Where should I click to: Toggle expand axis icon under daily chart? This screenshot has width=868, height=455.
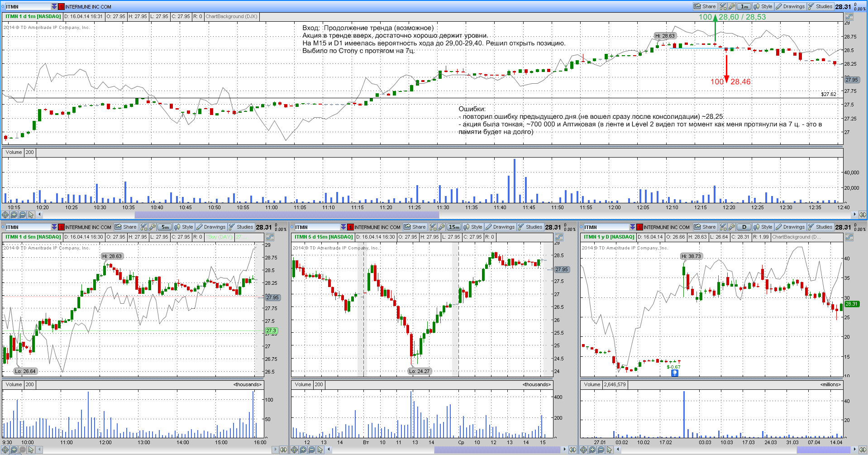coord(862,450)
